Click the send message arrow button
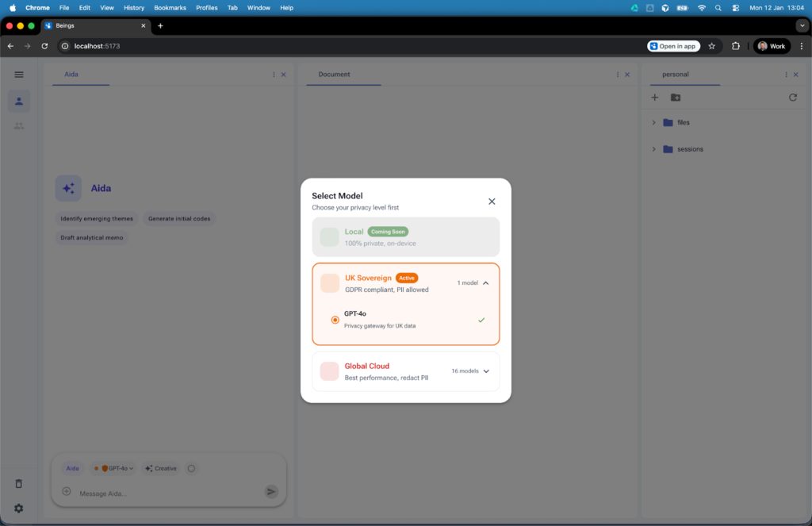This screenshot has width=812, height=526. [x=271, y=492]
